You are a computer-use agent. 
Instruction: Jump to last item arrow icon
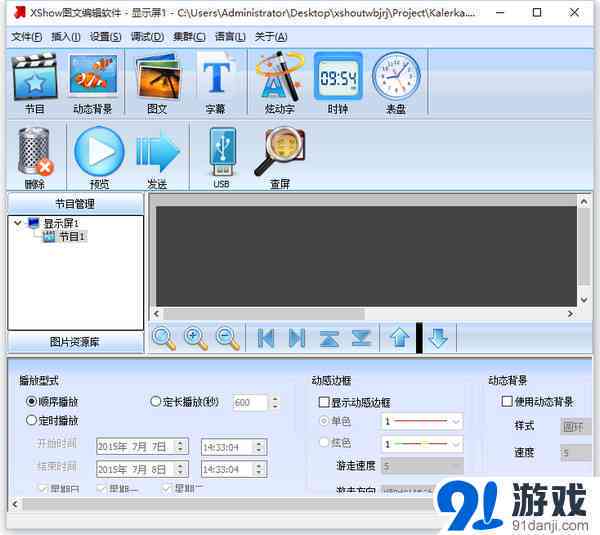point(297,338)
